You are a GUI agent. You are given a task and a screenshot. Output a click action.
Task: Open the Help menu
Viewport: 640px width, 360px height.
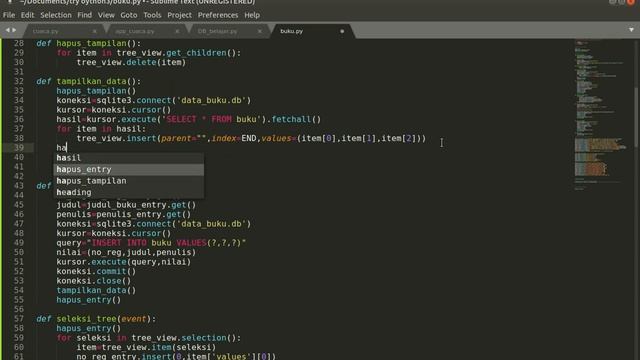coord(252,15)
